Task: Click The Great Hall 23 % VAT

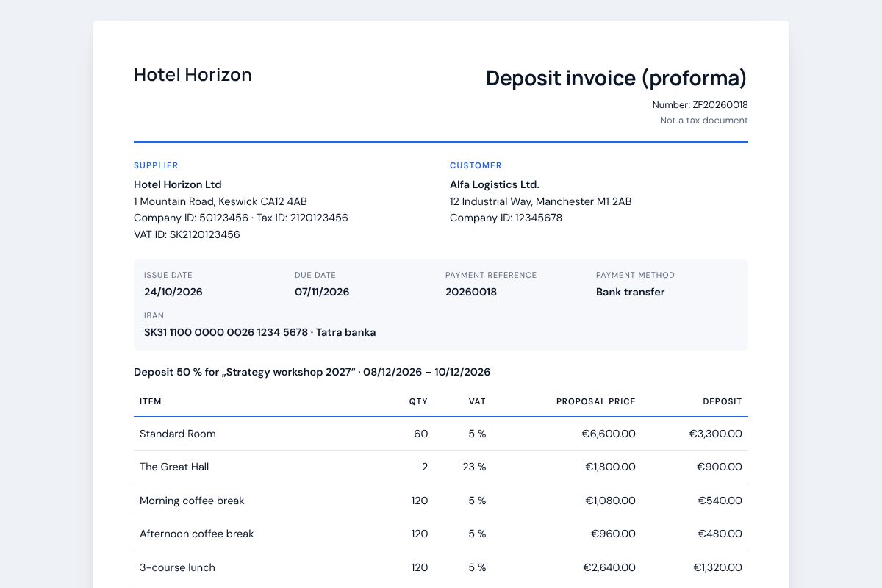Action: pos(476,467)
